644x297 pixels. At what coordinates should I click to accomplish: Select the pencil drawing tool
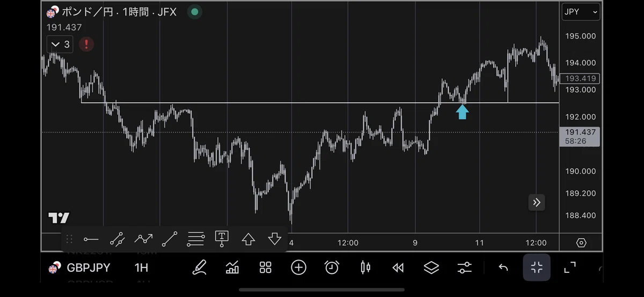pos(200,268)
